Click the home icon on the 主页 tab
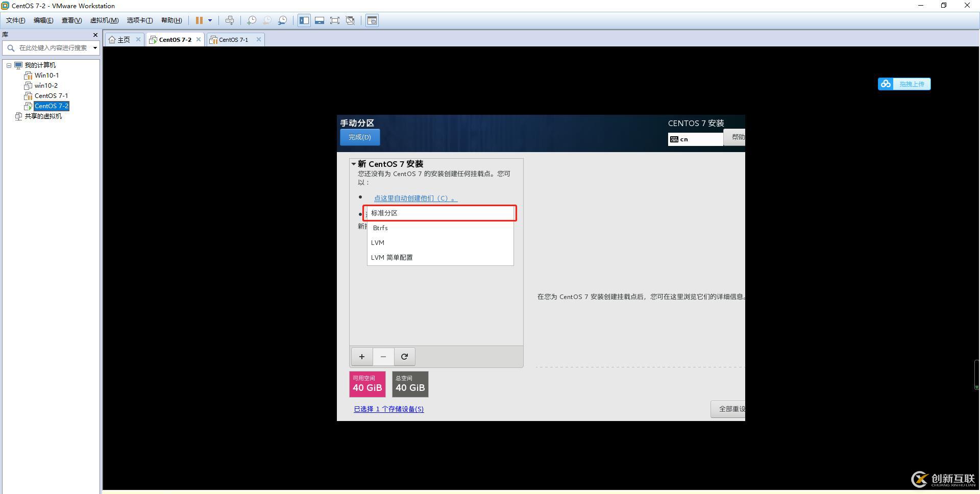This screenshot has height=494, width=980. [112, 40]
